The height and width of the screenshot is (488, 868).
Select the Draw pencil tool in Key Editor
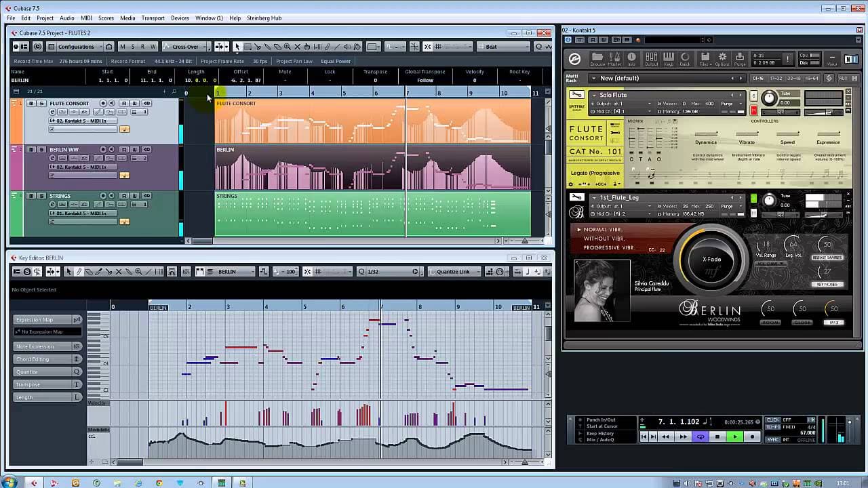pyautogui.click(x=79, y=272)
